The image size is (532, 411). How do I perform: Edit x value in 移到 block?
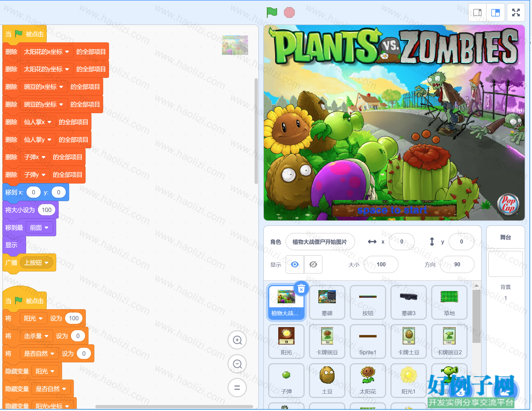pos(33,192)
